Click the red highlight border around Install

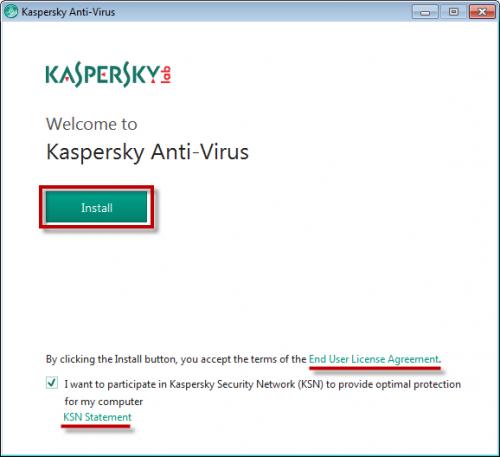[97, 187]
